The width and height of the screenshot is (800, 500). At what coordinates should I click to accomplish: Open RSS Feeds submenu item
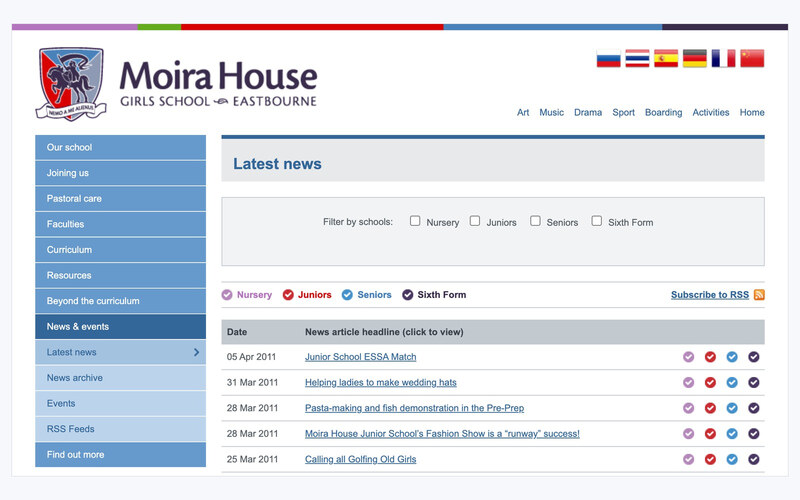coord(120,429)
